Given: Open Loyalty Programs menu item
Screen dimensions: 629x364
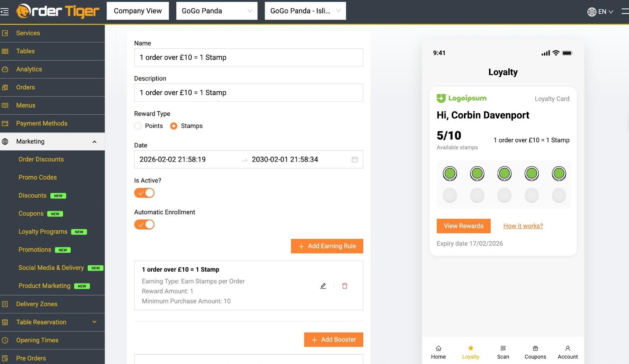Looking at the screenshot, I should [x=43, y=232].
